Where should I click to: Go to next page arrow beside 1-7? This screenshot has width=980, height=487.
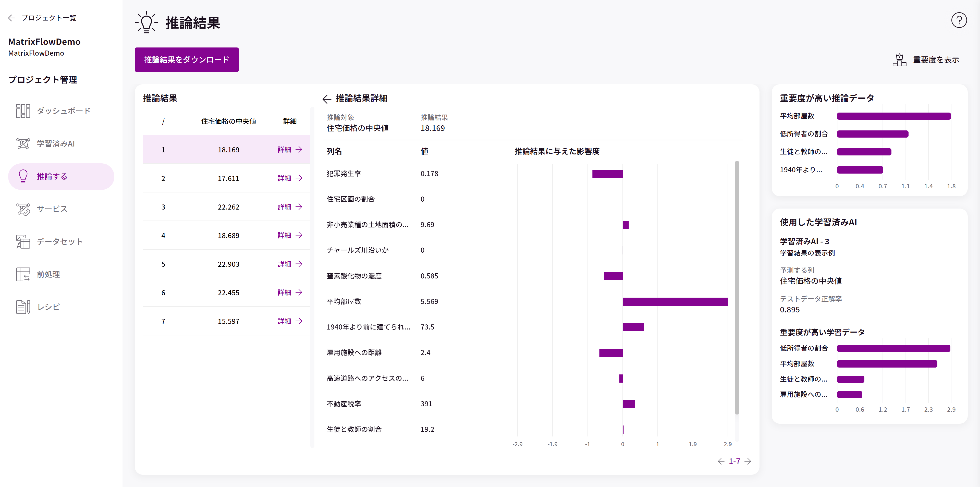pyautogui.click(x=748, y=461)
